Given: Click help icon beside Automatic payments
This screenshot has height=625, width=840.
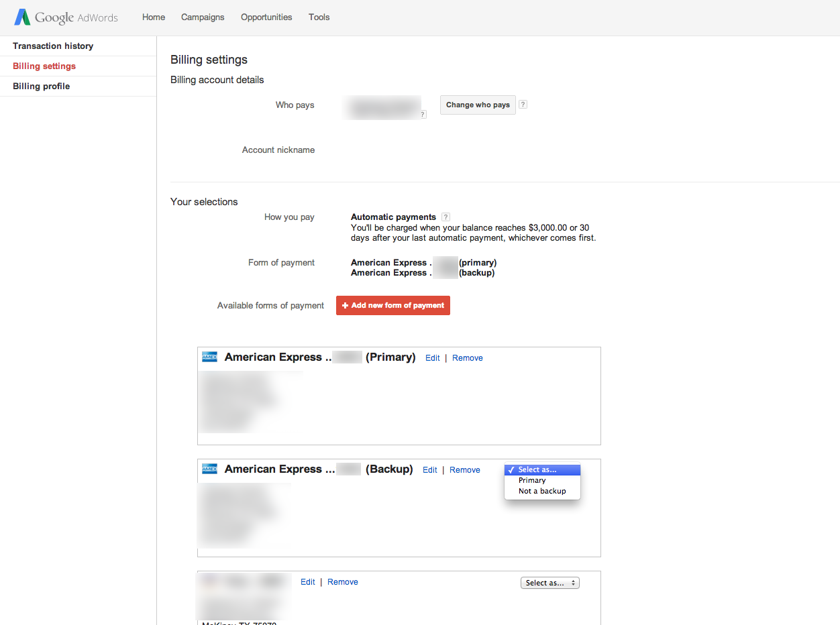Looking at the screenshot, I should click(x=446, y=217).
